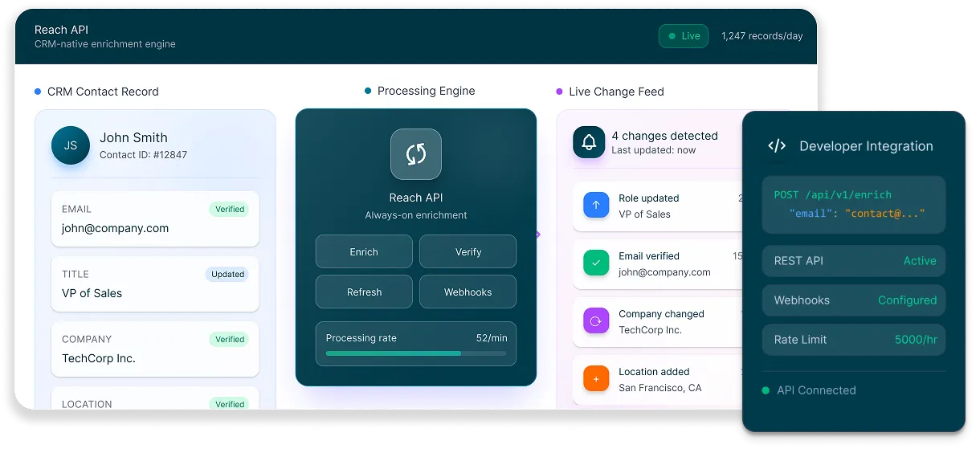Image resolution: width=980 pixels, height=453 pixels.
Task: Click the CRM Contact Record heading
Action: coord(103,92)
